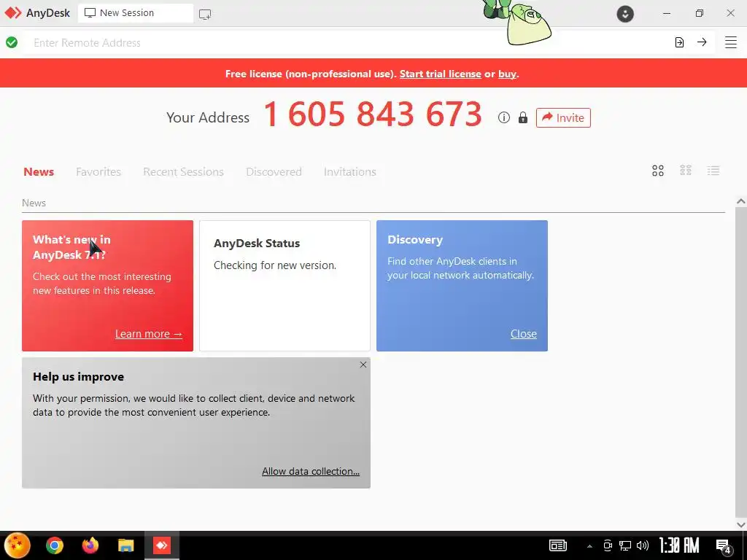This screenshot has height=560, width=747.
Task: Click the file transfer icon beside address bar
Action: 679,42
